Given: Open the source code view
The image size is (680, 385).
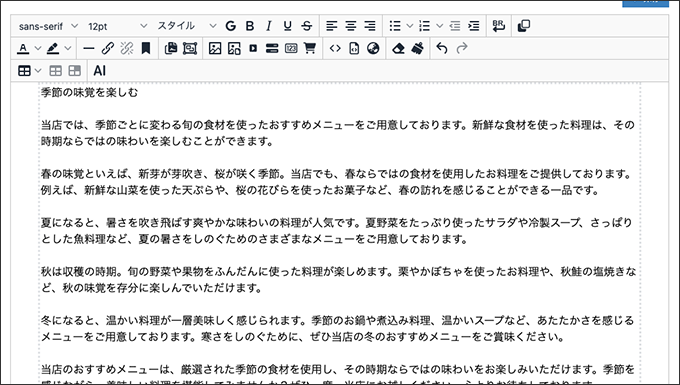Looking at the screenshot, I should point(335,49).
